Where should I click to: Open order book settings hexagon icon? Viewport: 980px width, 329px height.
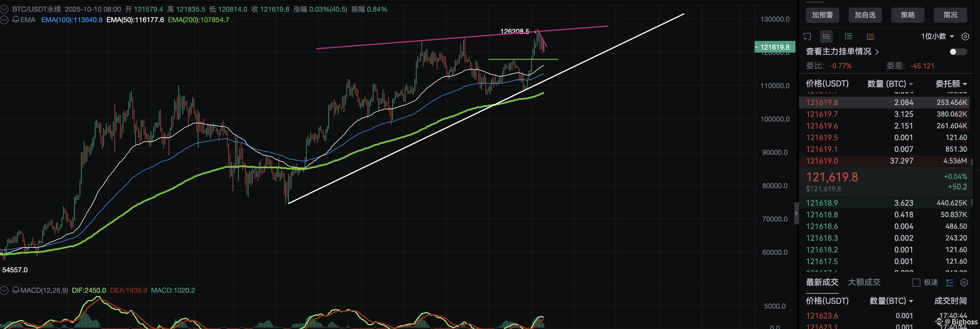(x=965, y=37)
